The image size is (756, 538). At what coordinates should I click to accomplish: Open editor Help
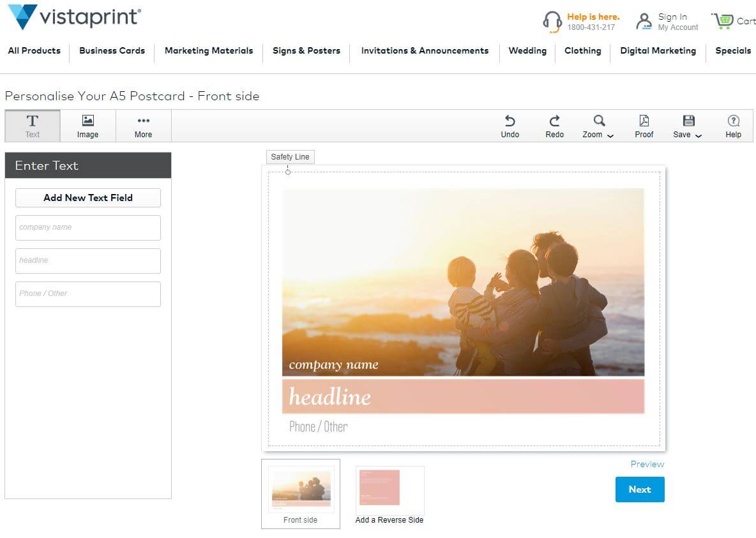734,126
